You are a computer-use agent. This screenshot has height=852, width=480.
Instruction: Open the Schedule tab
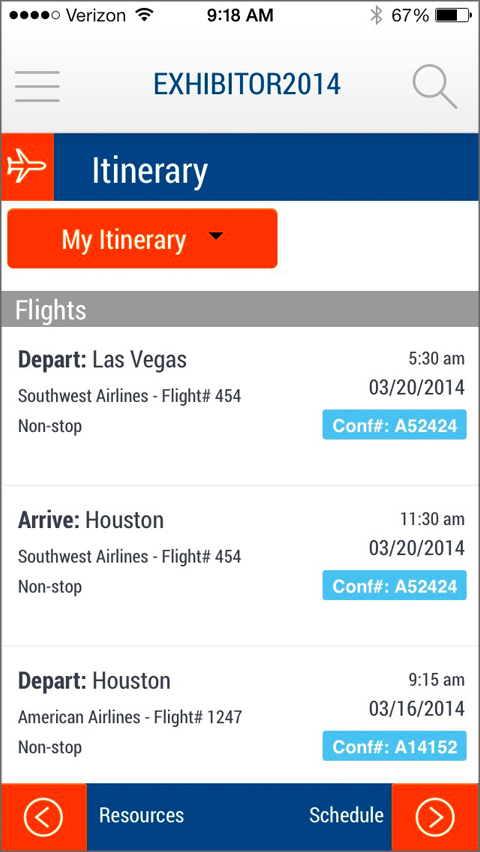click(x=346, y=815)
